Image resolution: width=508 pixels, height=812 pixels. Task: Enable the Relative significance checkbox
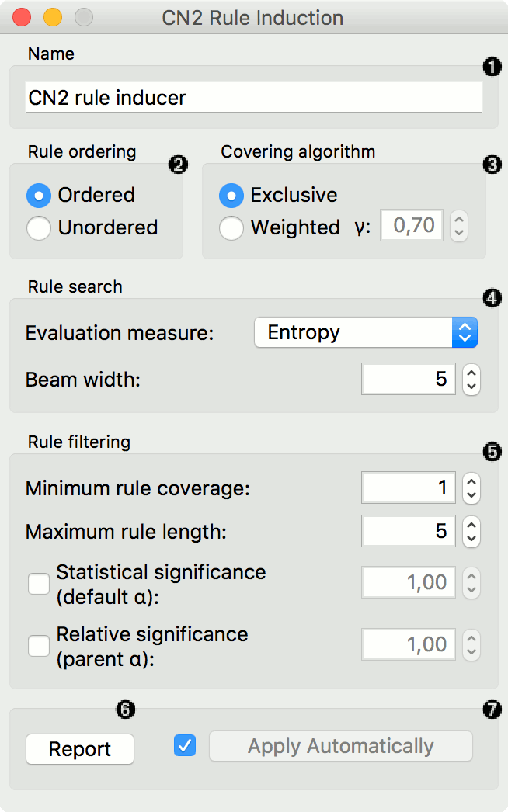pyautogui.click(x=39, y=646)
